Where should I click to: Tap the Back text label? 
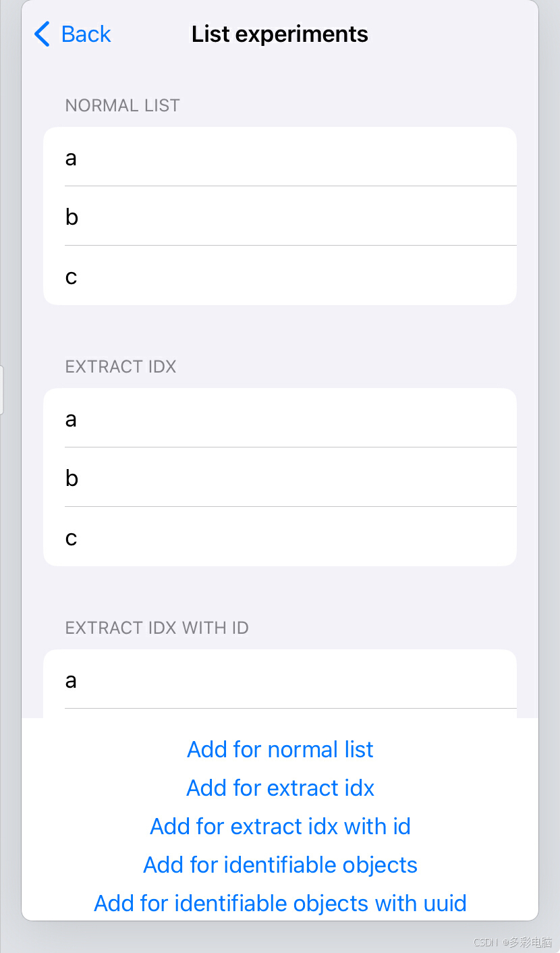[x=86, y=34]
